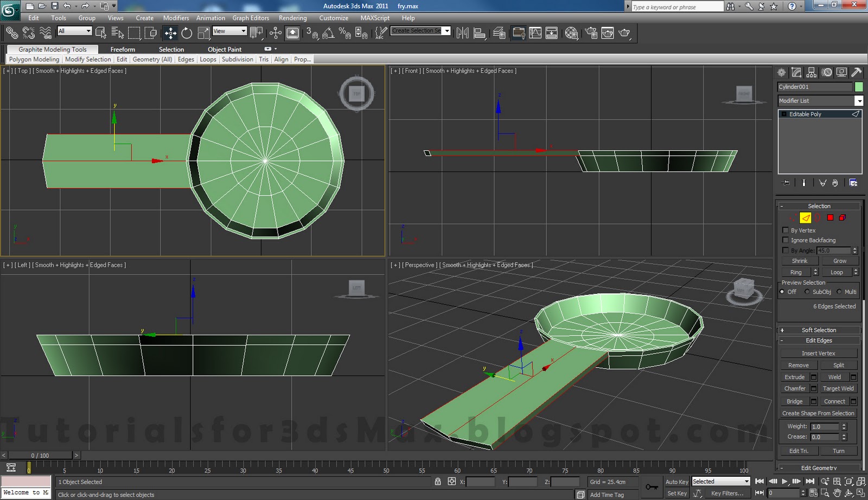Activate the Vertex sub-object mode icon

[x=793, y=218]
